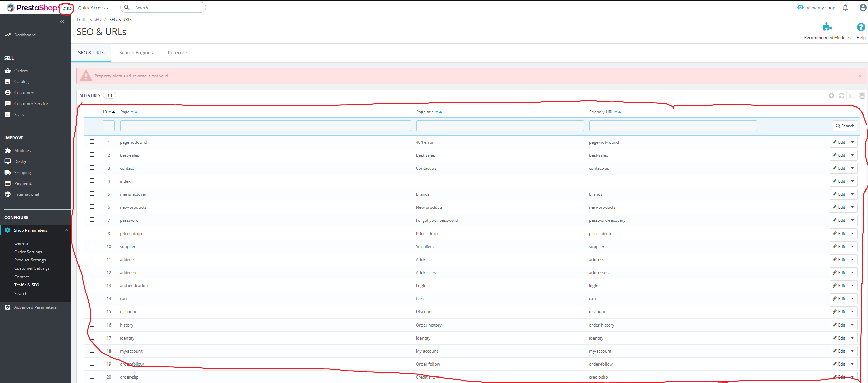Screen dimensions: 868x383
Task: Click the Help question mark icon
Action: [861, 27]
